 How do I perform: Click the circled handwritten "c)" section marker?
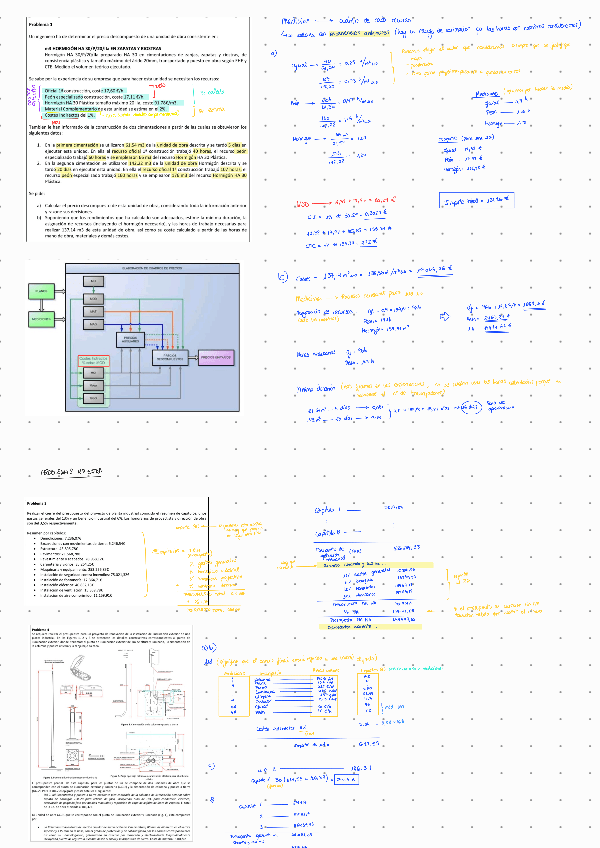283,274
